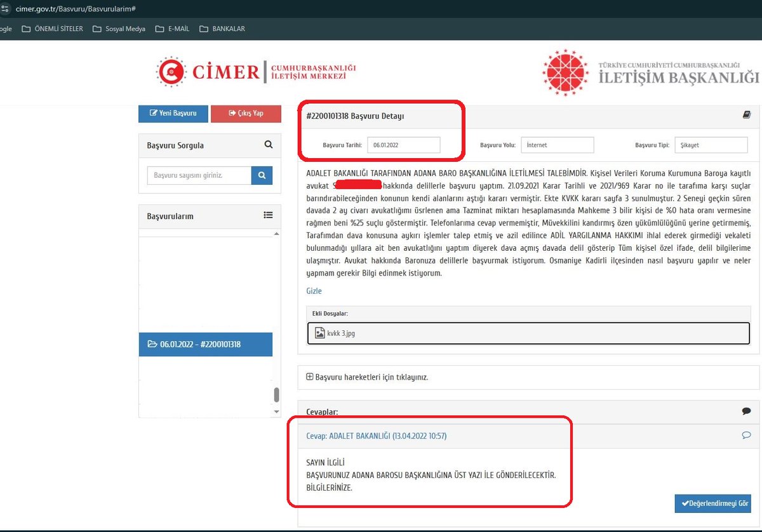Click the plus icon beside Başvuru hareketleri
Viewport: 762px width, 532px height.
click(310, 376)
